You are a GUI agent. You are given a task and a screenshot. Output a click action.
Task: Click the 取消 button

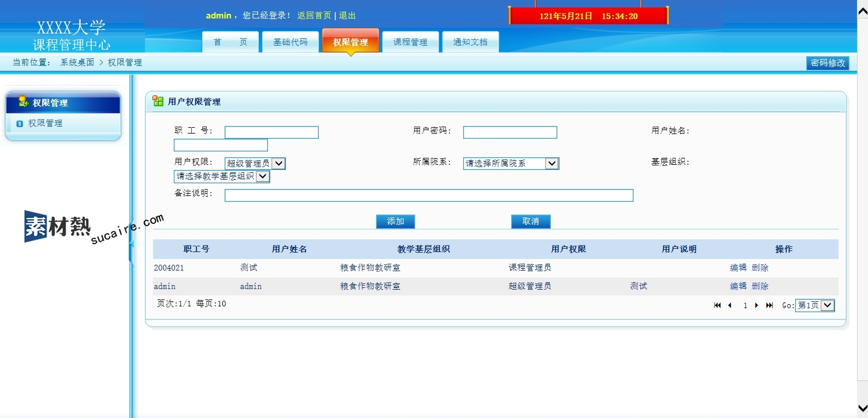click(531, 221)
